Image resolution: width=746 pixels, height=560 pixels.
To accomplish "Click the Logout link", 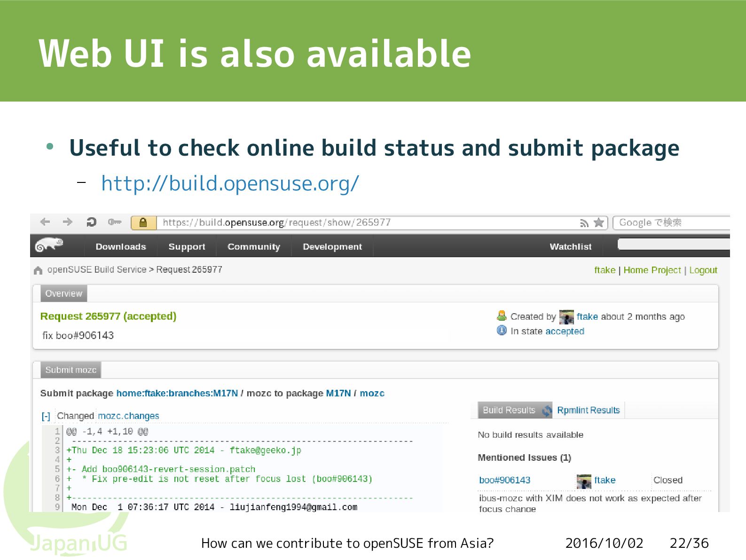I will coord(703,270).
